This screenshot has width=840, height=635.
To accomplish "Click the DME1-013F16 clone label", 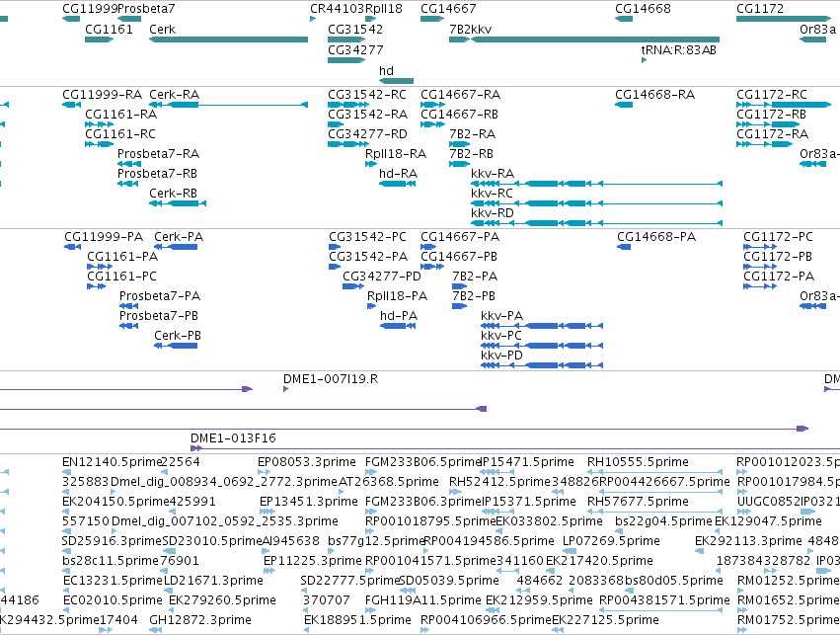I will tap(233, 438).
